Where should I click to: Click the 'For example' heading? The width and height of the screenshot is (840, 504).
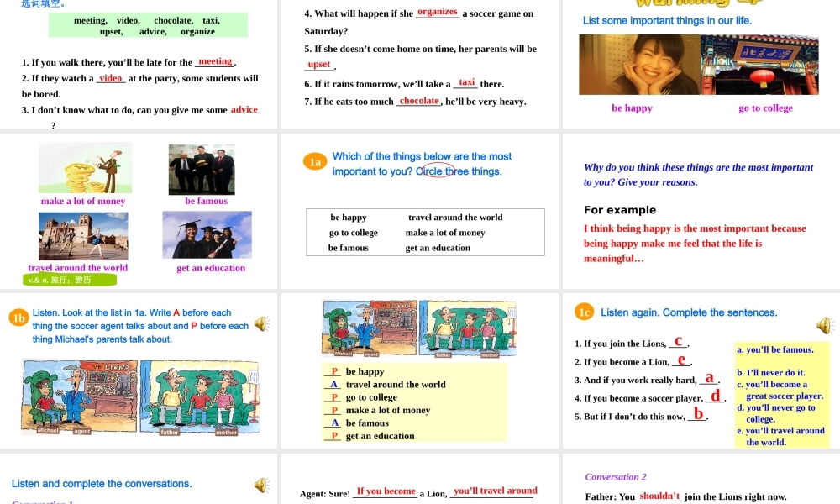(x=620, y=210)
